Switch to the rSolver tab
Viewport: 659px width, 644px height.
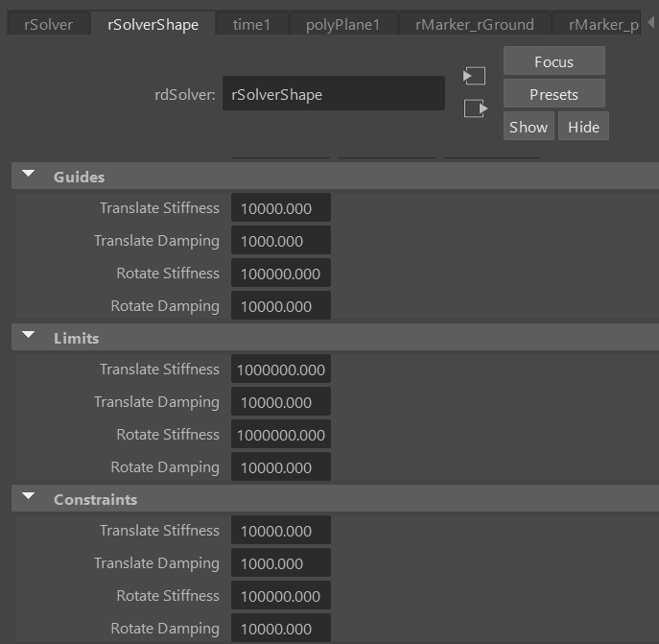tap(48, 24)
